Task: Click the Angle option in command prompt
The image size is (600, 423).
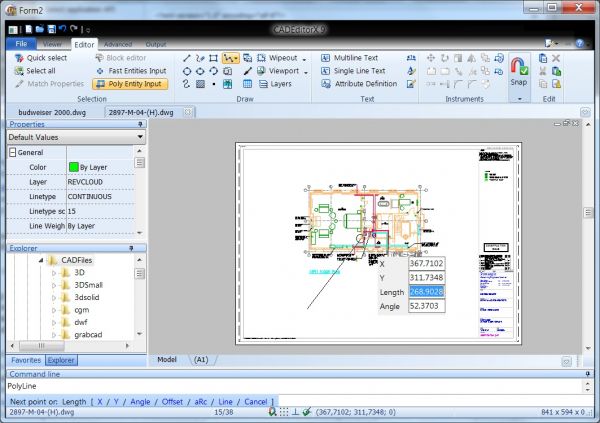Action: [x=139, y=399]
